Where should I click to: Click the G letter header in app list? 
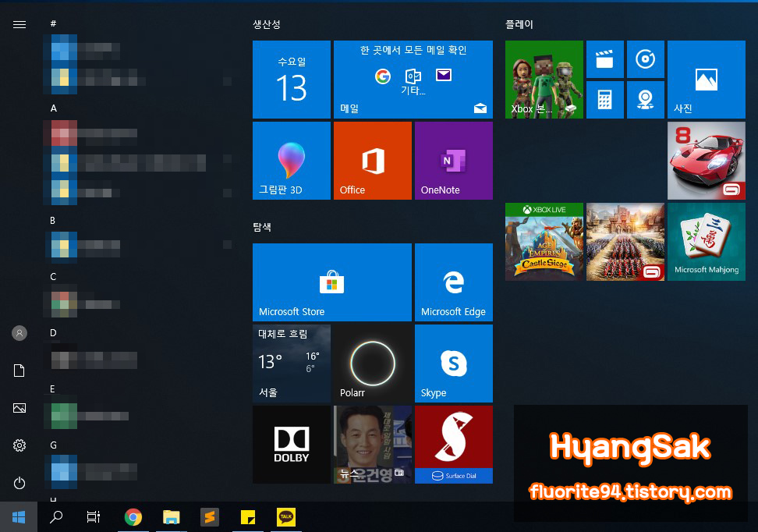[53, 445]
